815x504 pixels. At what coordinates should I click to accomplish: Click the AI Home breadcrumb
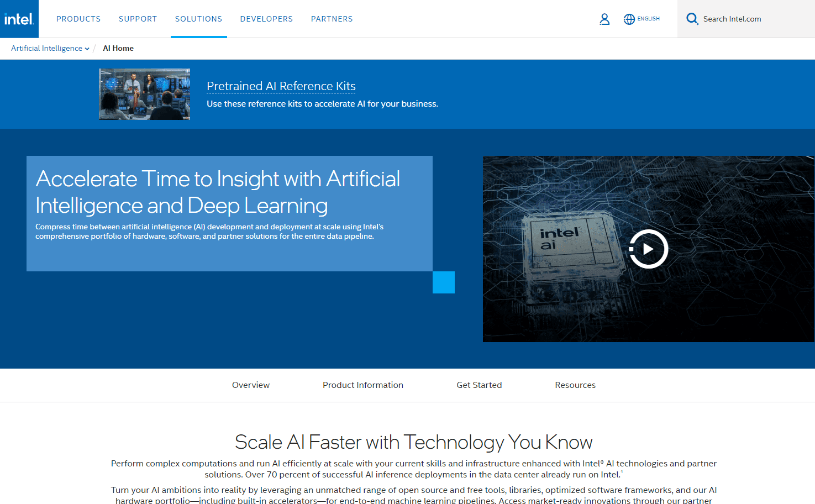point(118,48)
